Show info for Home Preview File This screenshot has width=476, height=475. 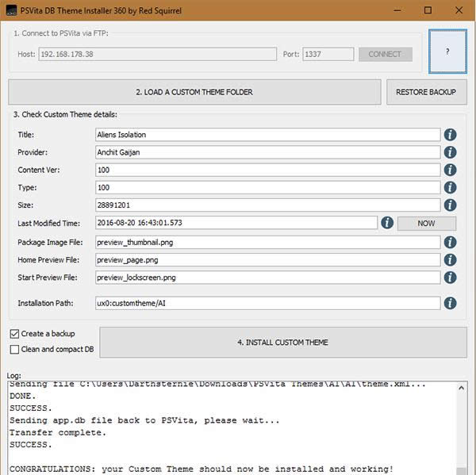tap(450, 259)
